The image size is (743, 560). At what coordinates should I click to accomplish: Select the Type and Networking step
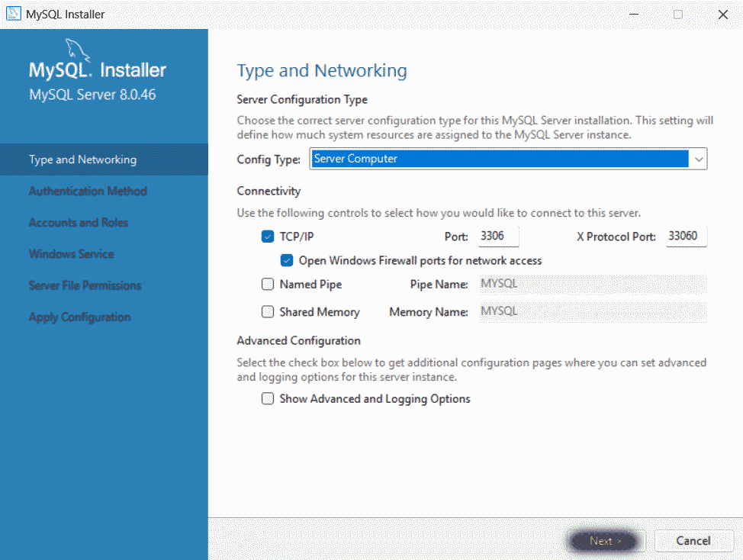(x=104, y=159)
